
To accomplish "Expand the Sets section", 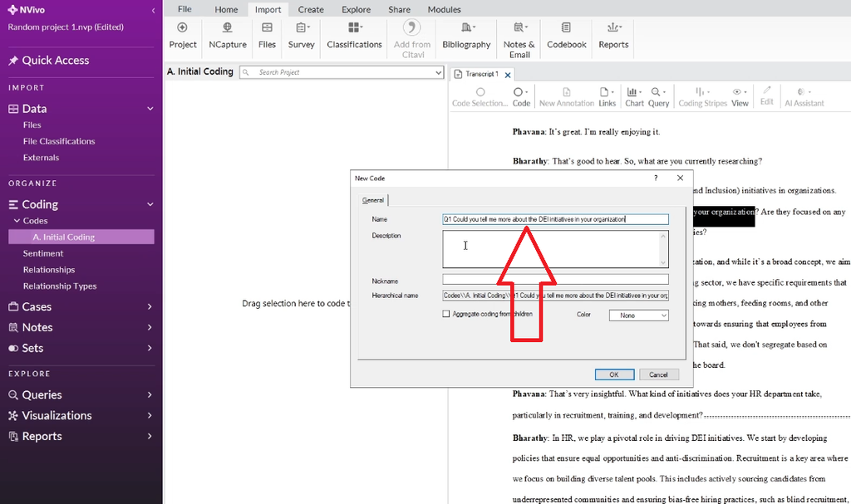I will click(150, 348).
